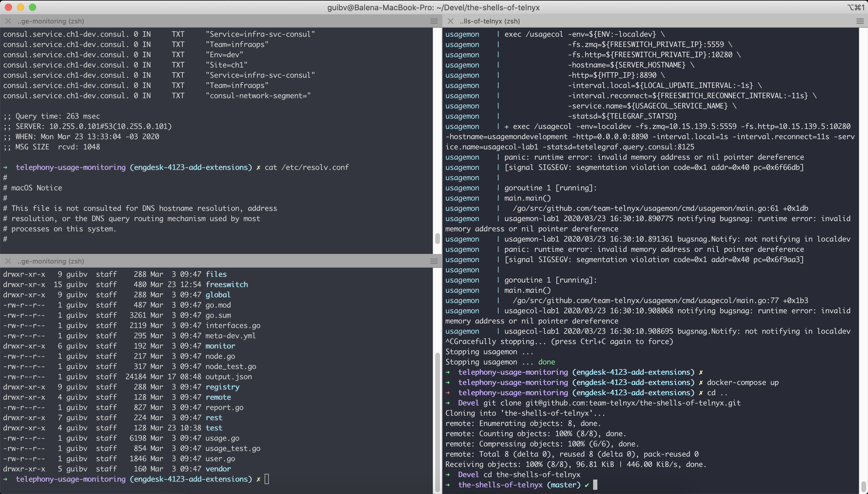Click the vendor directory in listing

[x=218, y=469]
